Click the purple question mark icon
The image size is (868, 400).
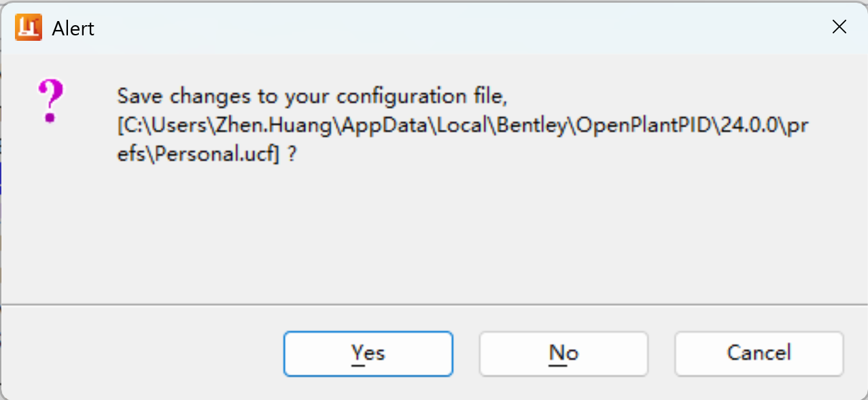(x=50, y=101)
